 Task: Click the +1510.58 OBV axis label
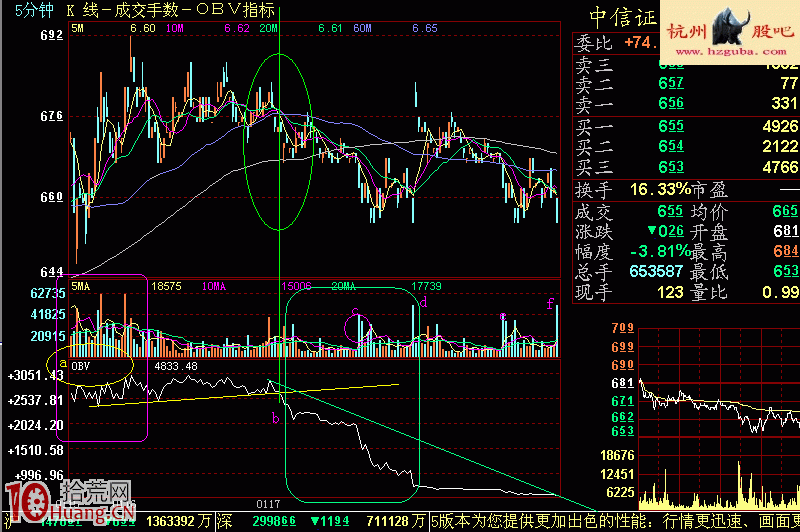pos(36,450)
